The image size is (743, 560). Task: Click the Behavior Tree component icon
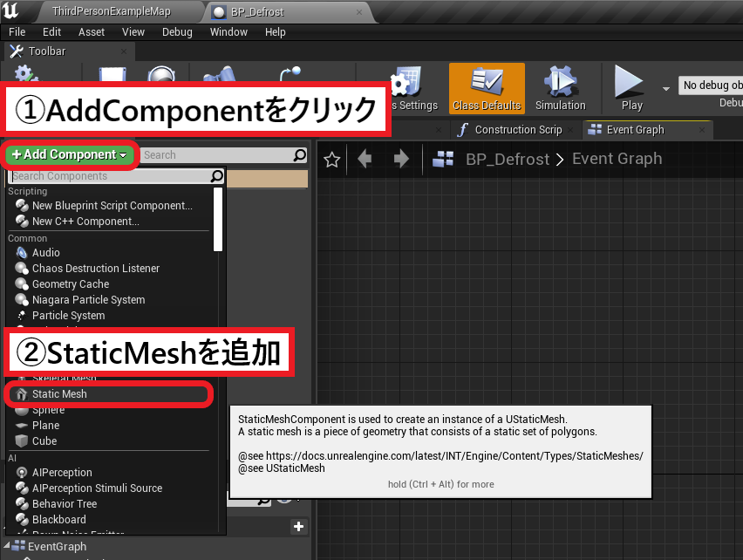[x=22, y=503]
